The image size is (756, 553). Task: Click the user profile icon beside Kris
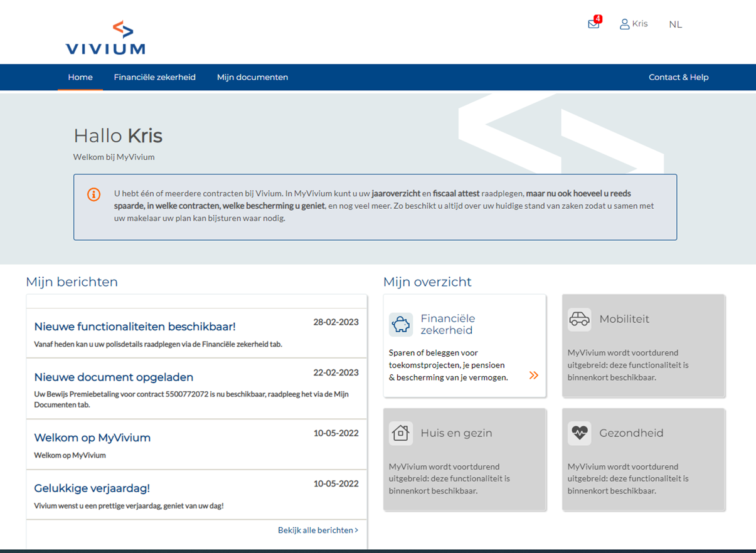(x=624, y=24)
